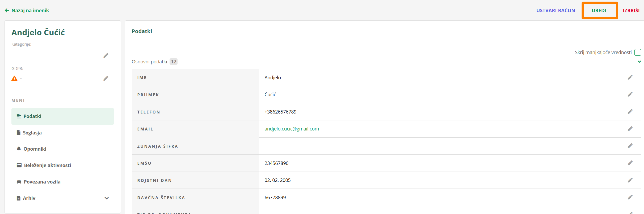Expand the Arhiv menu chevron
The image size is (644, 214).
(107, 198)
